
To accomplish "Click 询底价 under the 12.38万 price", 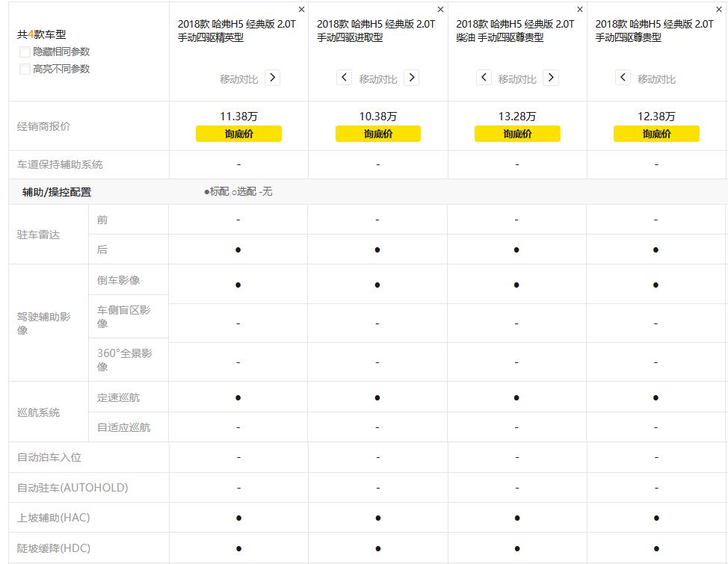I will 655,134.
